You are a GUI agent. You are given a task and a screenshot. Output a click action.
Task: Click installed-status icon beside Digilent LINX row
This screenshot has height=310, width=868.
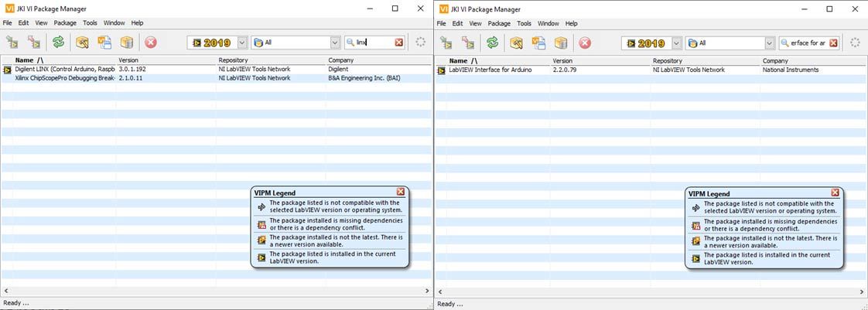(x=7, y=70)
